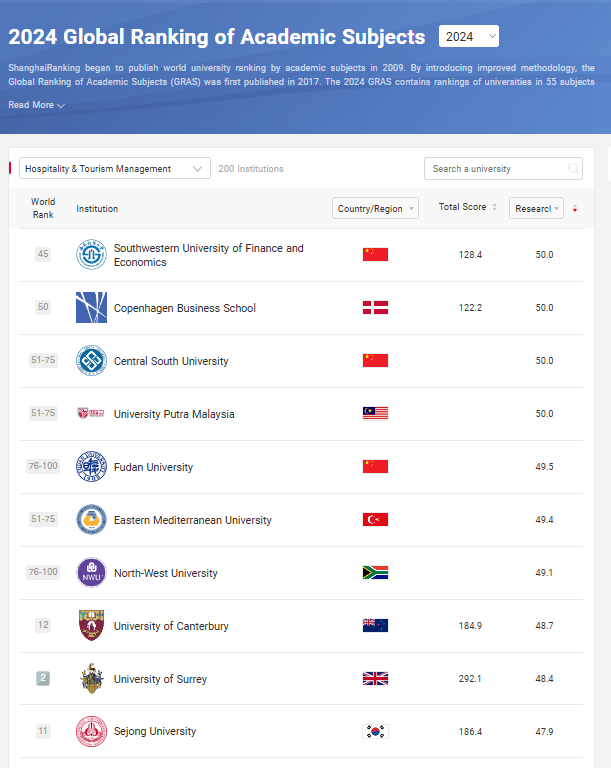Click the Sejong University logo
Image resolution: width=611 pixels, height=768 pixels.
[91, 732]
